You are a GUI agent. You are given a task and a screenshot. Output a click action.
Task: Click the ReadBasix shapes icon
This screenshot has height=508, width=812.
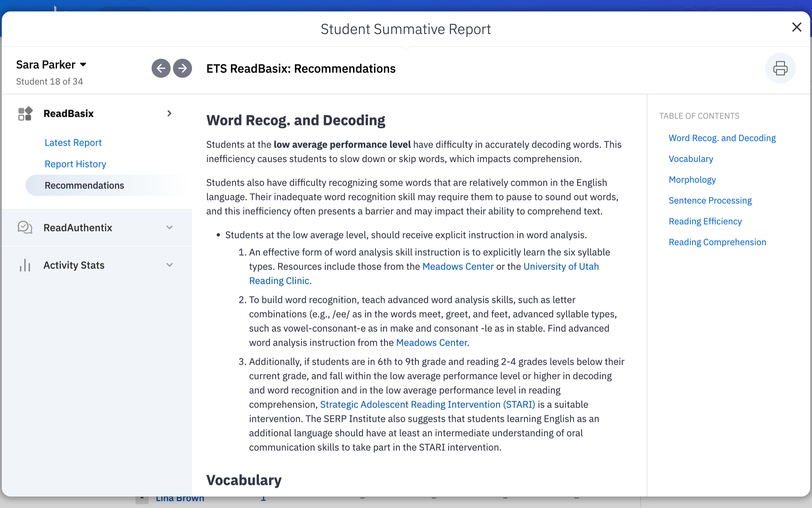pyautogui.click(x=25, y=114)
